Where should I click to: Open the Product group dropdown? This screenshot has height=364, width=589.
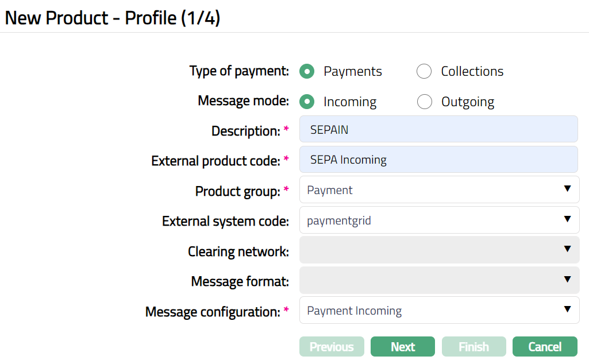pos(439,189)
